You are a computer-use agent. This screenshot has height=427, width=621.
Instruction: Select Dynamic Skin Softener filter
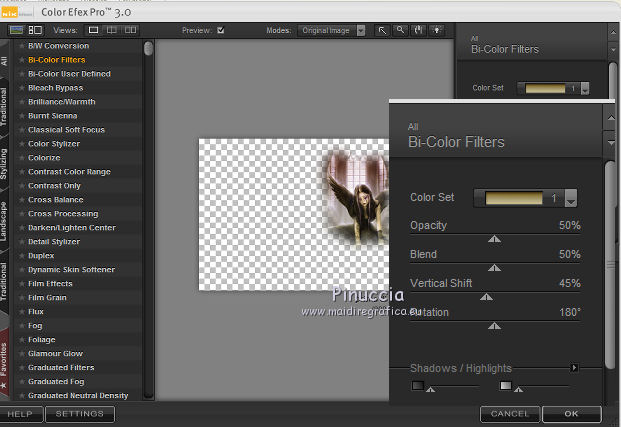point(72,270)
